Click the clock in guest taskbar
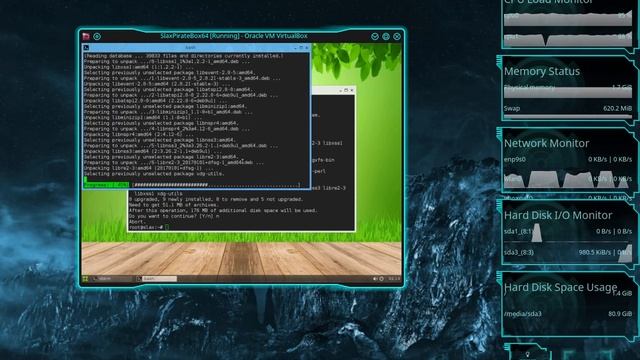Image resolution: width=640 pixels, height=360 pixels. 394,279
